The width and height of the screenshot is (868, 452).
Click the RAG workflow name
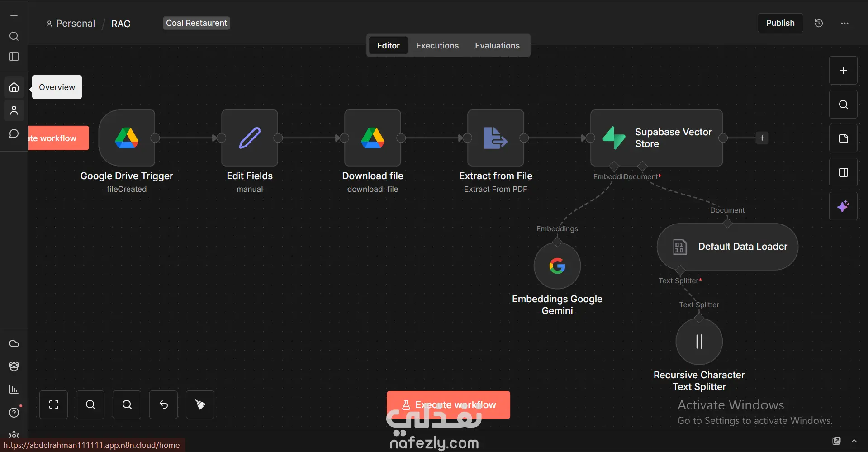tap(121, 24)
